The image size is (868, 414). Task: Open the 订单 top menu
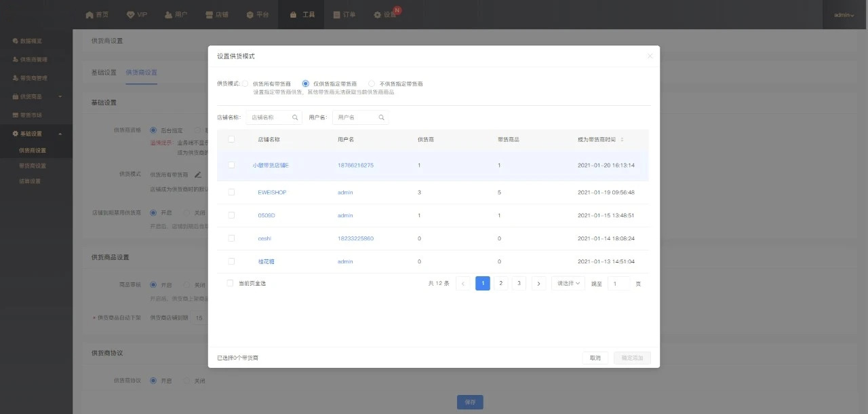pos(344,15)
